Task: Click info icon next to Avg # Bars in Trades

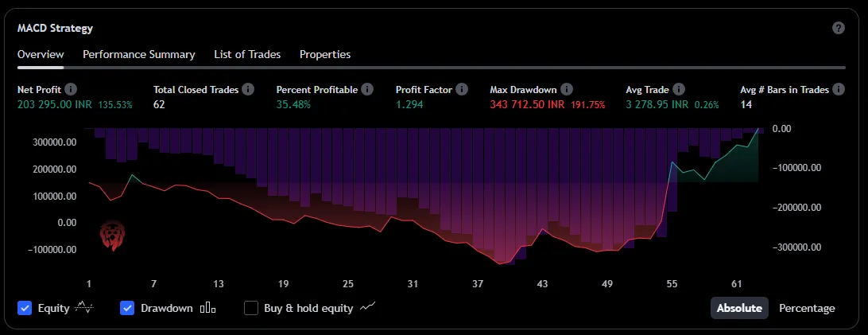Action: (839, 90)
